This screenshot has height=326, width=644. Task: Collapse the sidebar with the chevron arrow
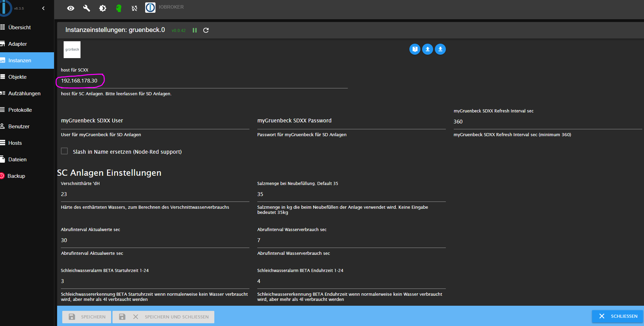point(43,8)
